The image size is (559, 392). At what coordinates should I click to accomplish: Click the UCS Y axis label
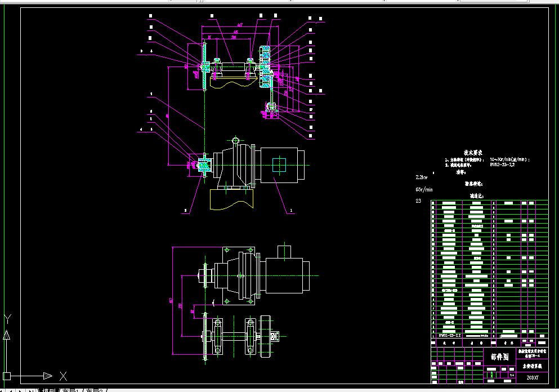point(7,319)
